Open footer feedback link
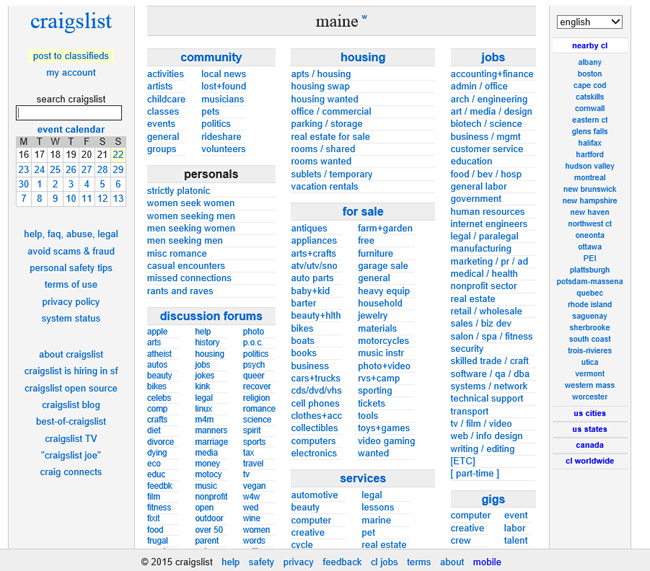Viewport: 650px width, 571px height. click(342, 562)
